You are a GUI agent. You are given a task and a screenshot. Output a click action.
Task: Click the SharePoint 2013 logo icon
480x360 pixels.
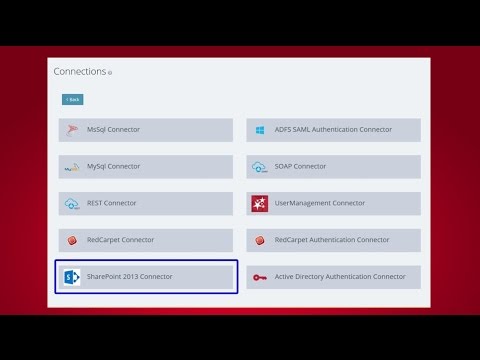72,277
